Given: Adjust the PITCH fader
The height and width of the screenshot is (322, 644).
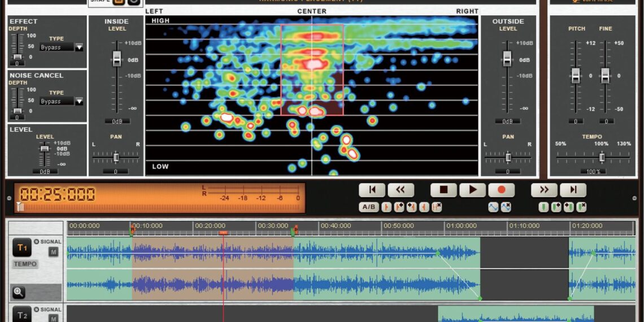Looking at the screenshot, I should pos(576,76).
